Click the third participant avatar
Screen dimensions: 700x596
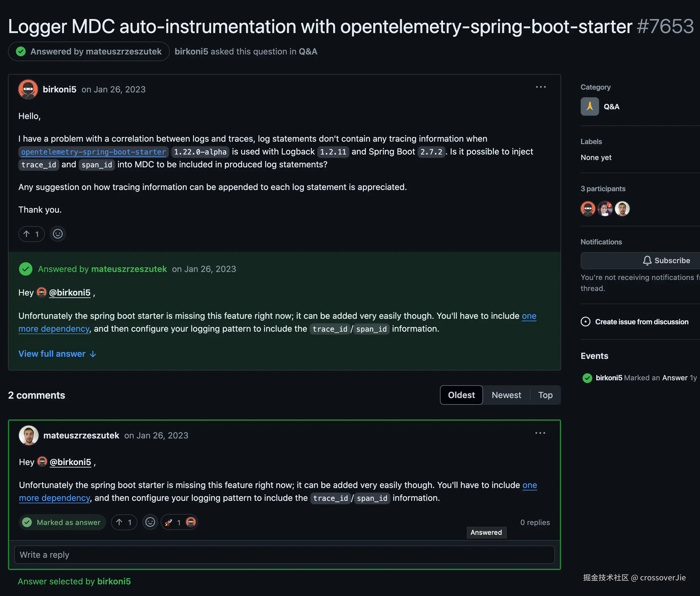[622, 208]
